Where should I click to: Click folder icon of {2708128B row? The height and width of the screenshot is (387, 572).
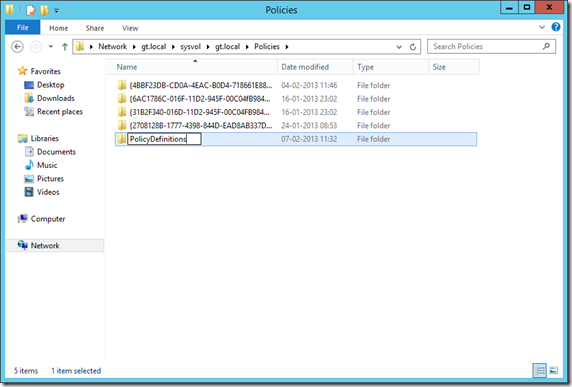point(121,126)
